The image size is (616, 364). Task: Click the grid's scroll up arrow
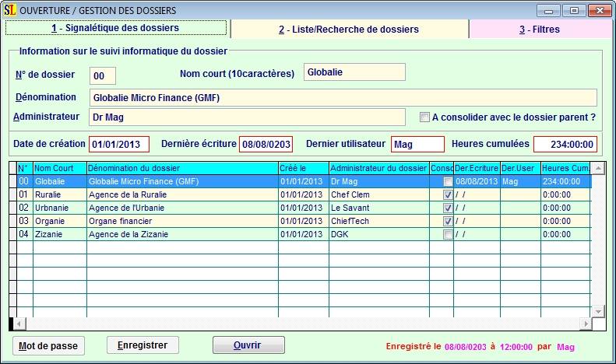click(597, 168)
